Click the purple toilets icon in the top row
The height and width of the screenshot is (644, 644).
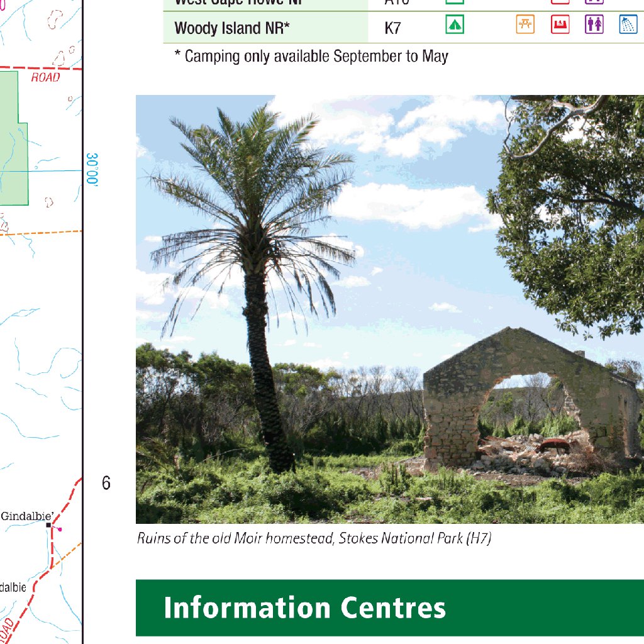[x=595, y=3]
